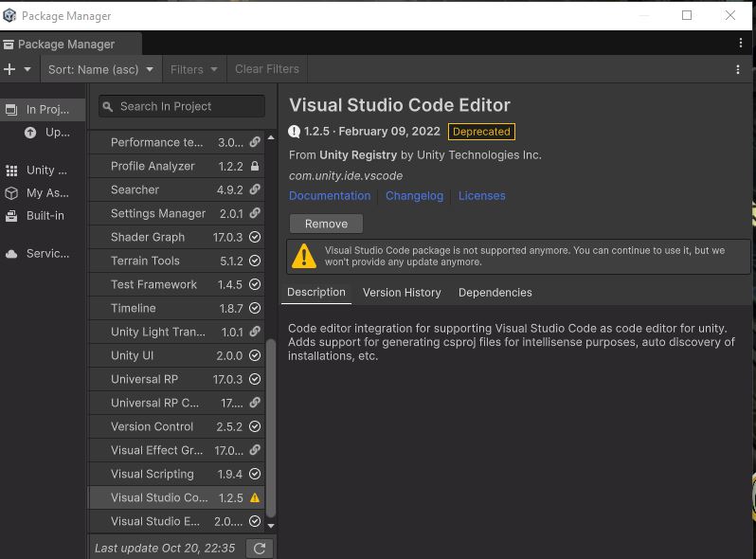756x559 pixels.
Task: Select the Shader Graph package name
Action: pyautogui.click(x=148, y=237)
